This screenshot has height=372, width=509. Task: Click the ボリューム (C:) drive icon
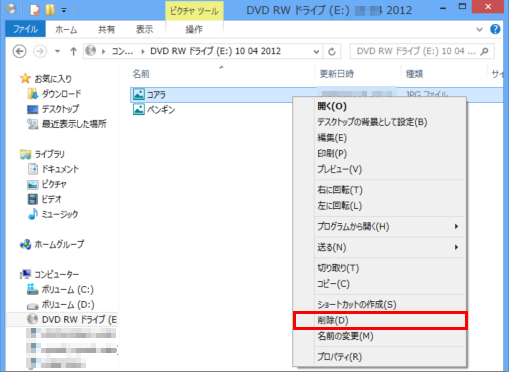pyautogui.click(x=32, y=289)
